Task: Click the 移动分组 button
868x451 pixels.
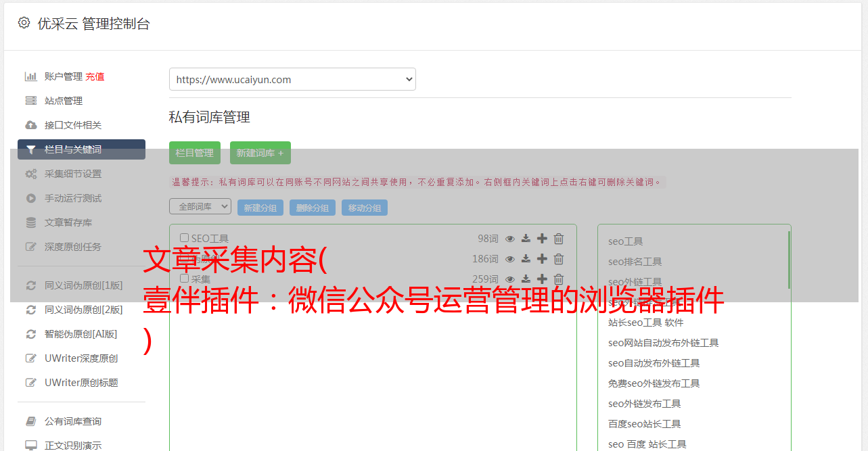Action: click(365, 208)
